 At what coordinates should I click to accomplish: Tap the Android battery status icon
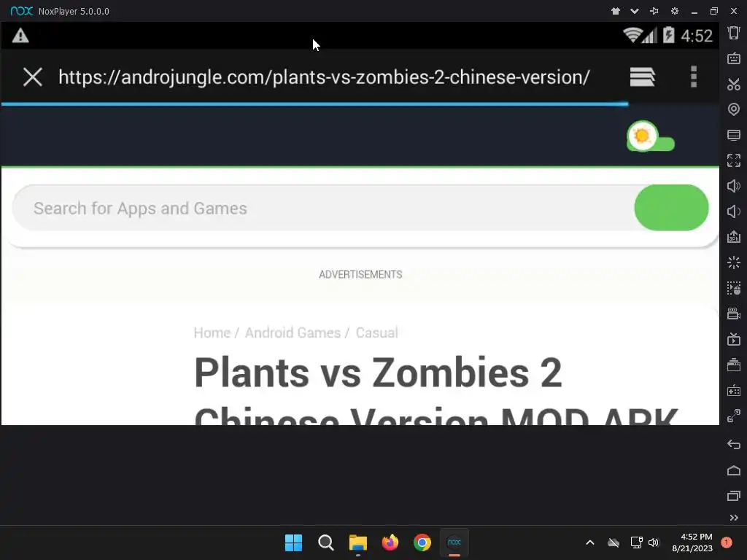coord(668,35)
